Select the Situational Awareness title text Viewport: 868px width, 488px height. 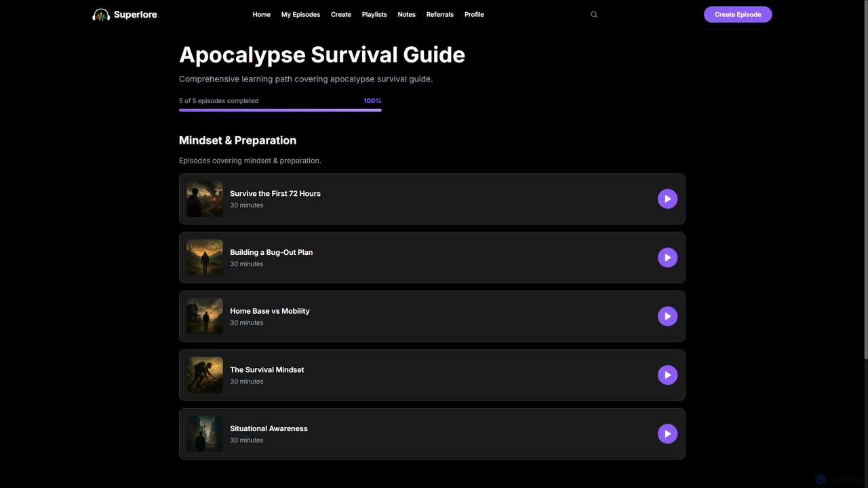click(x=269, y=428)
